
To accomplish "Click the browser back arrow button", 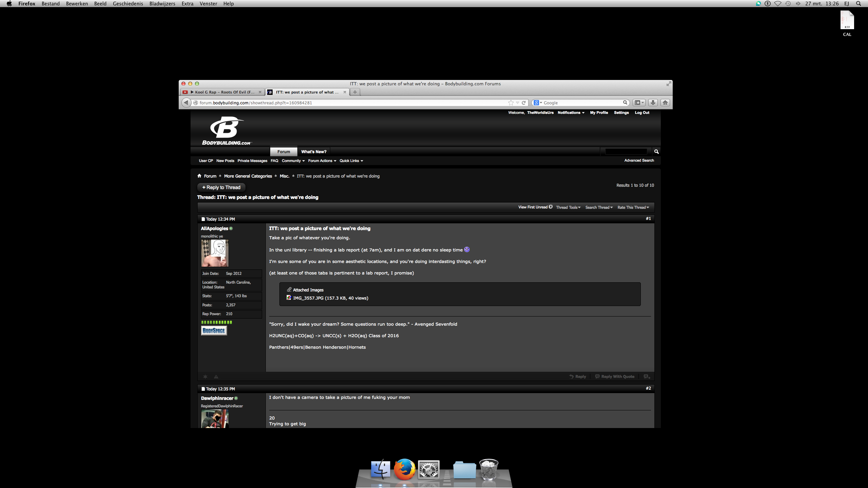I will pos(186,103).
